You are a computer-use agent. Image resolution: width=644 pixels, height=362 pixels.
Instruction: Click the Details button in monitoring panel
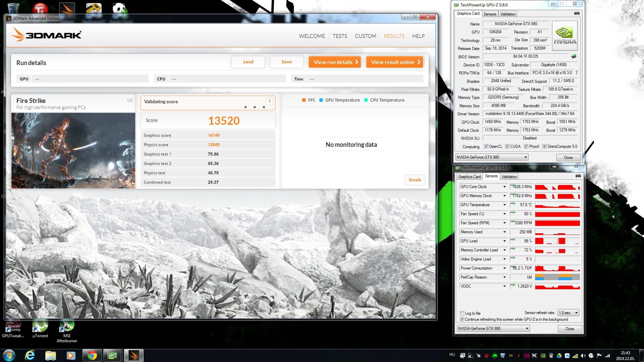click(x=415, y=180)
